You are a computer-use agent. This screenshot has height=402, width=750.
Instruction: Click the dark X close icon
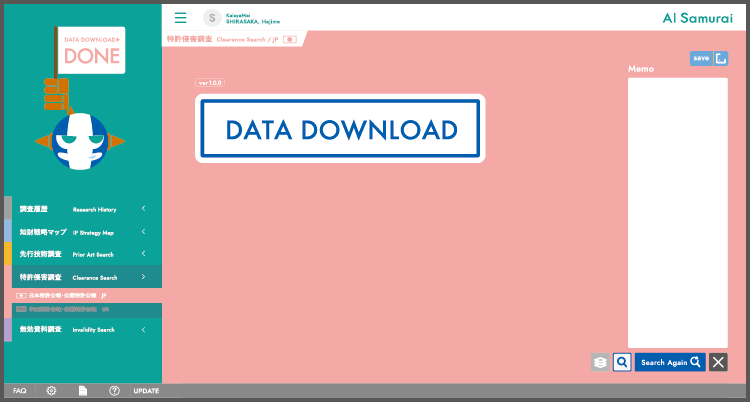point(718,362)
